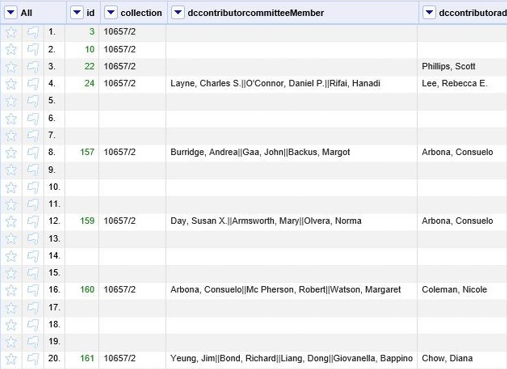Star row 1
This screenshot has height=369, width=507.
(11, 32)
